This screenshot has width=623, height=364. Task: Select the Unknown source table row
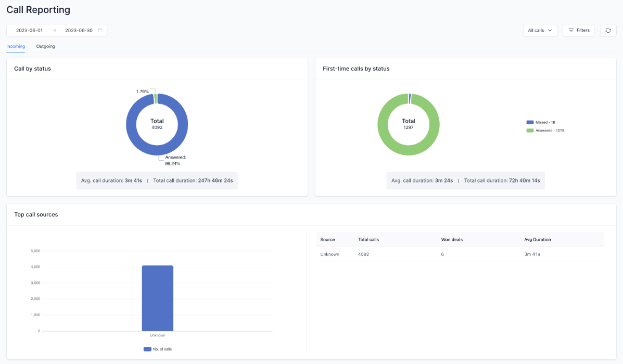460,254
